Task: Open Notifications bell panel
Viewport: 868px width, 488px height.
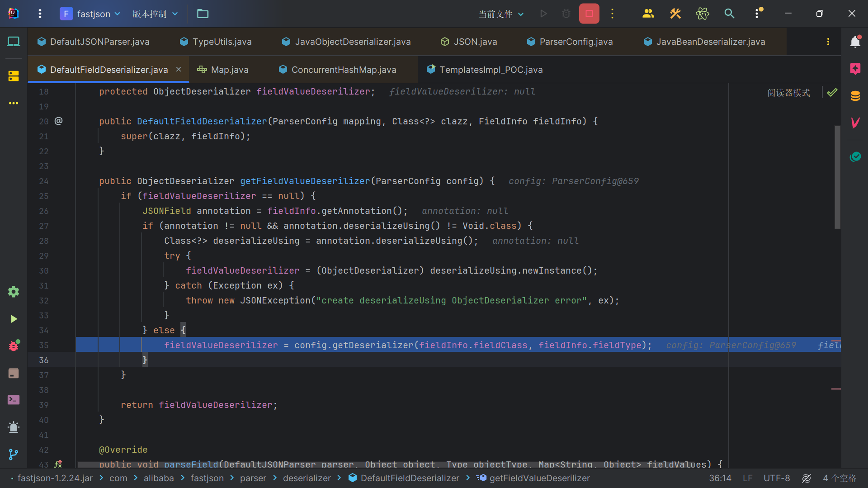Action: [855, 41]
